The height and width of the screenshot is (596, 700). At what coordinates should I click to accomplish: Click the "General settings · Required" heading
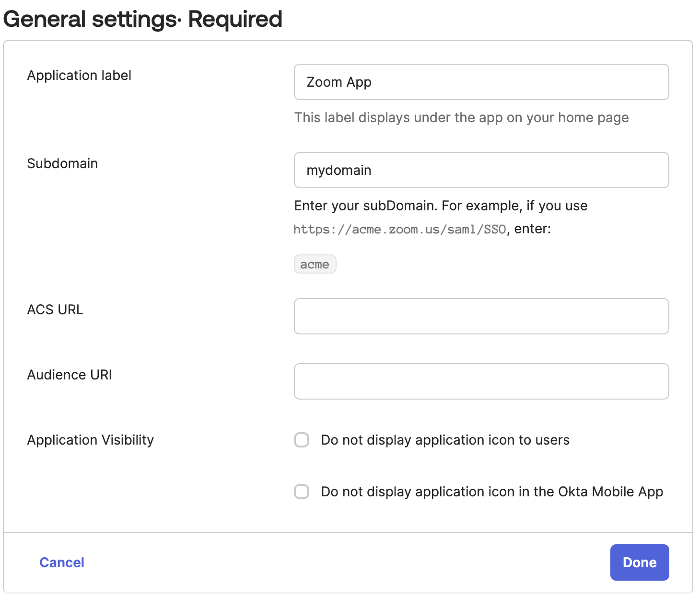pyautogui.click(x=142, y=19)
